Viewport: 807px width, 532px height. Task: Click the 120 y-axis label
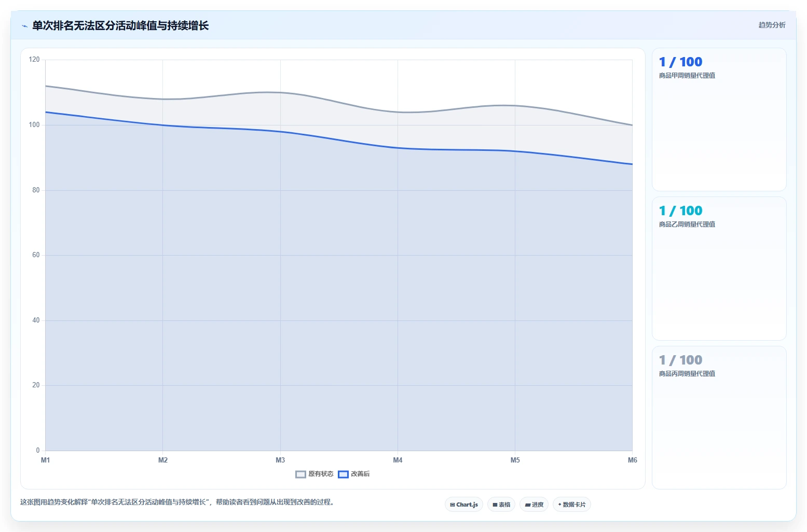pos(34,60)
